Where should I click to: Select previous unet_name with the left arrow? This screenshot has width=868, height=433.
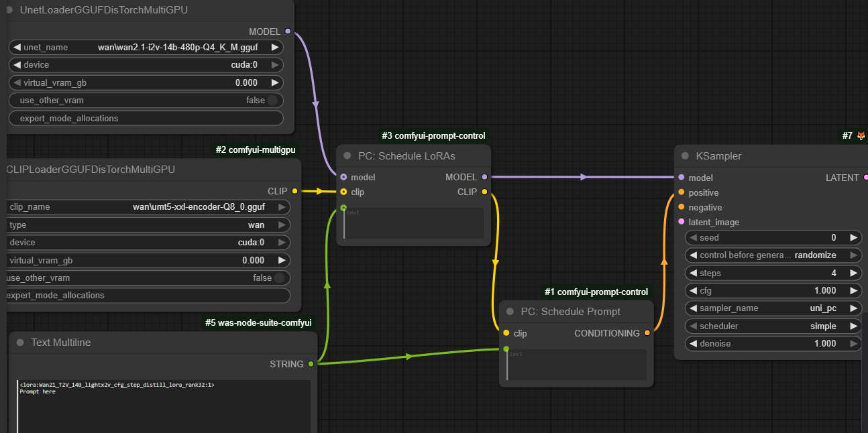[x=17, y=48]
